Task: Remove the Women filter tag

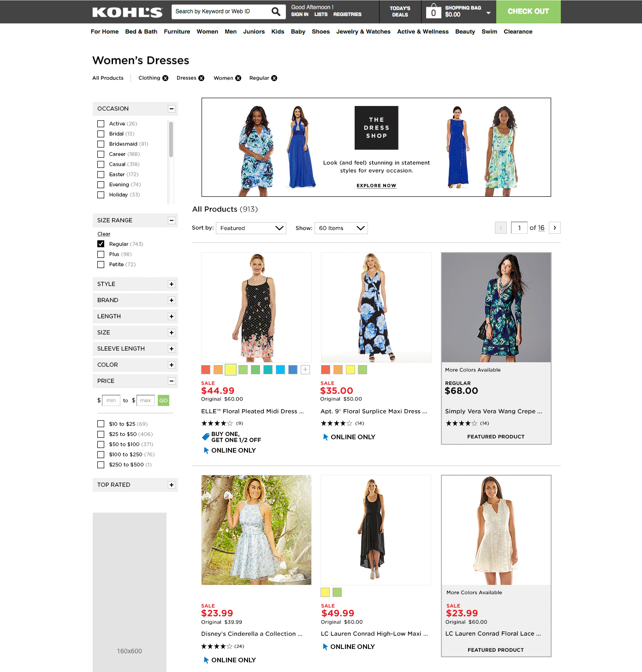Action: pos(238,78)
